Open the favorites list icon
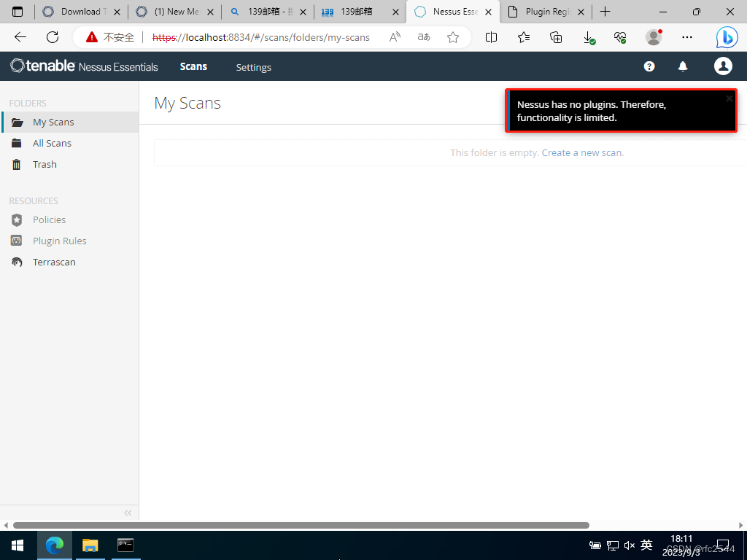Viewport: 747px width, 560px height. (524, 37)
